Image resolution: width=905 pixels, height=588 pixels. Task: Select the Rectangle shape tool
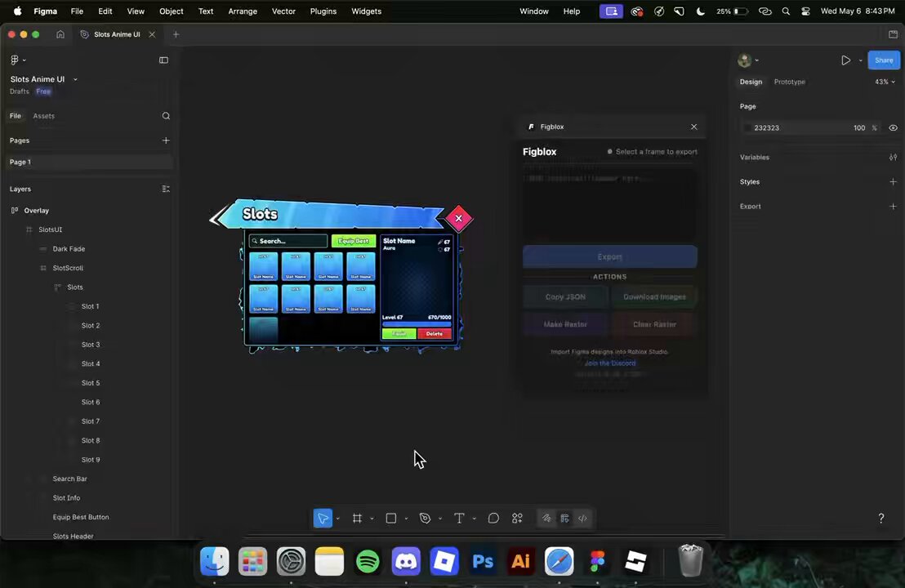coord(390,519)
